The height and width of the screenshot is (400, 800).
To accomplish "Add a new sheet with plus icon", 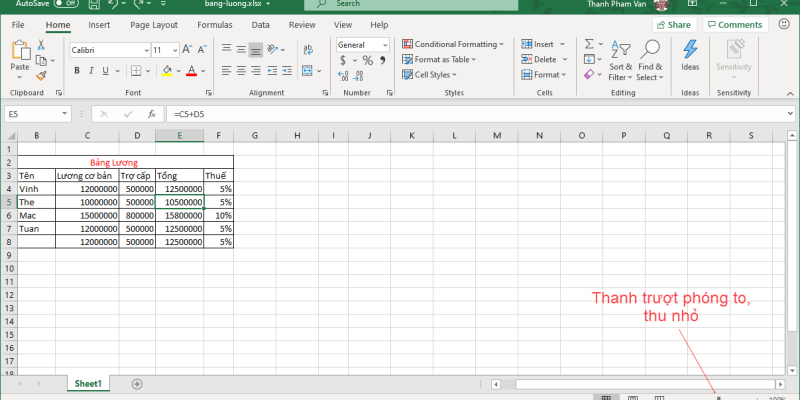I will (137, 384).
